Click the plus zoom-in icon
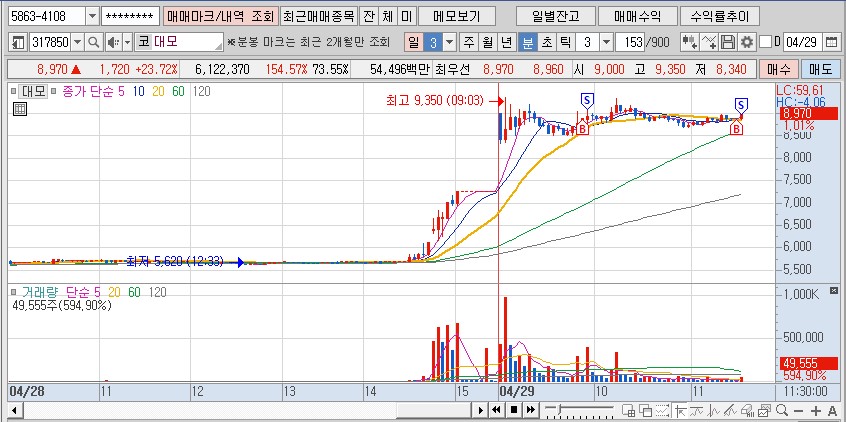846x422 pixels. (x=816, y=410)
